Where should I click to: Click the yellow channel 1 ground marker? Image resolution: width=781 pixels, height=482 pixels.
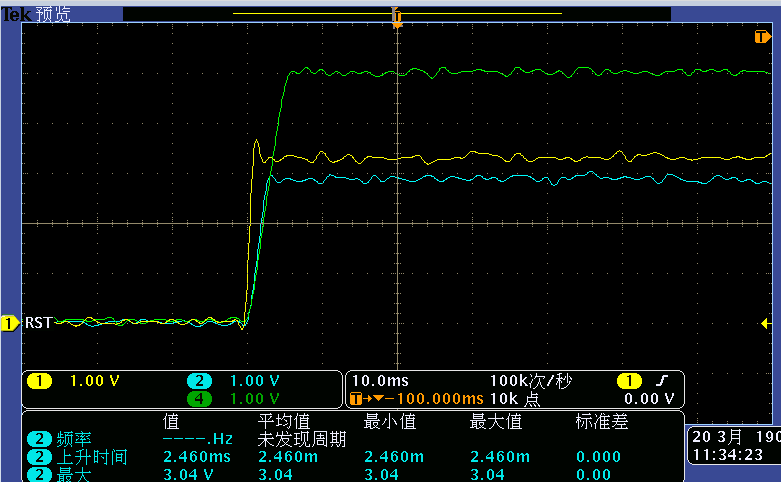[x=9, y=323]
